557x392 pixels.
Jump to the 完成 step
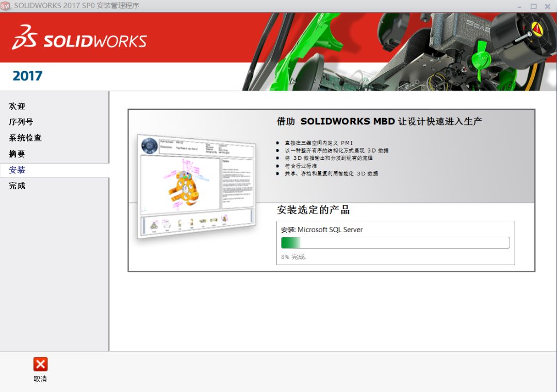[17, 186]
